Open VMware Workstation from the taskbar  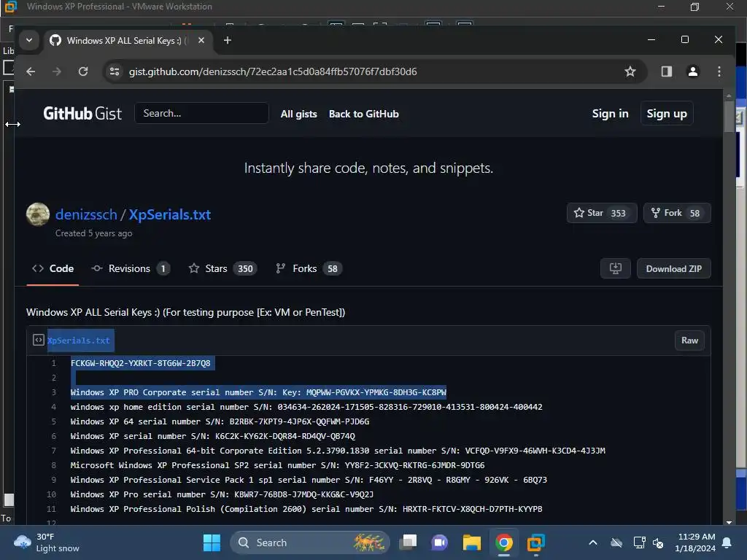pyautogui.click(x=535, y=542)
